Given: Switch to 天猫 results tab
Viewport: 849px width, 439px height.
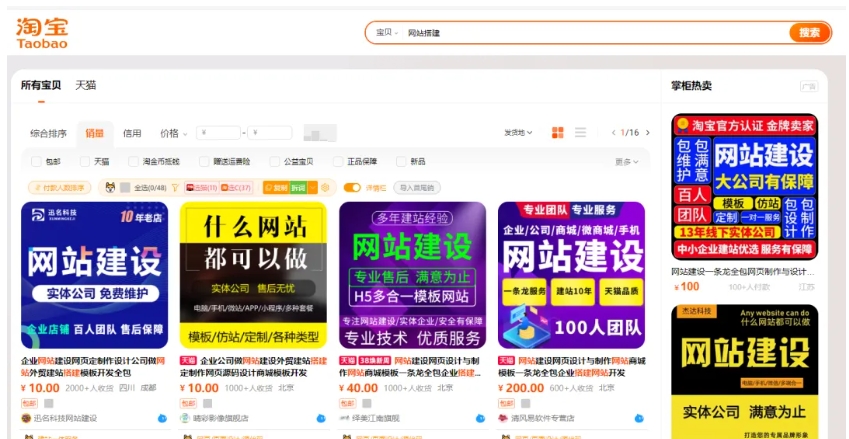Looking at the screenshot, I should [86, 86].
